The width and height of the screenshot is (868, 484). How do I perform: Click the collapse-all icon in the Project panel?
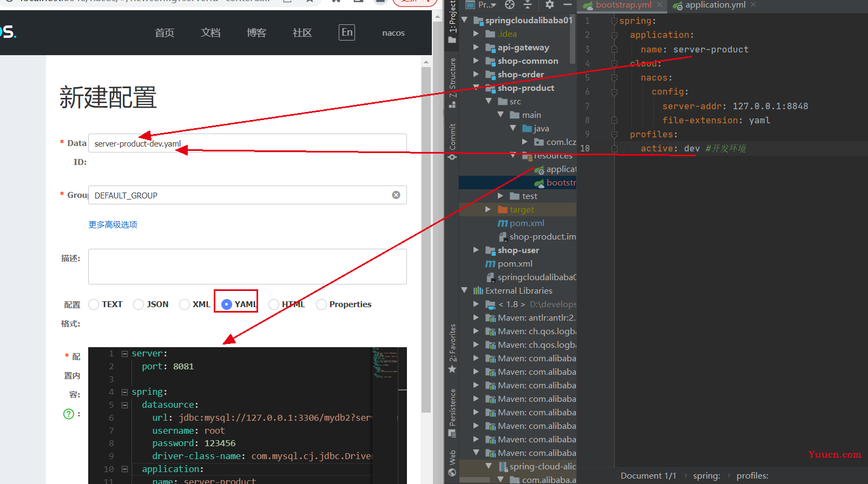pyautogui.click(x=528, y=5)
